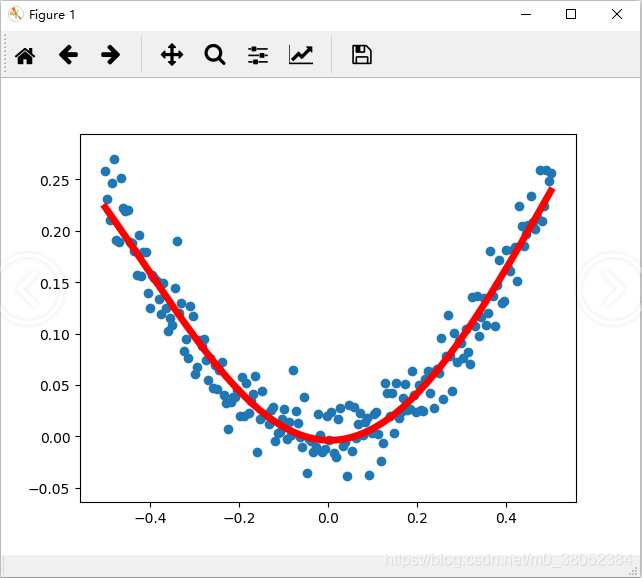This screenshot has height=578, width=642.
Task: Click y-axis tick label −0.05
Action: [49, 489]
